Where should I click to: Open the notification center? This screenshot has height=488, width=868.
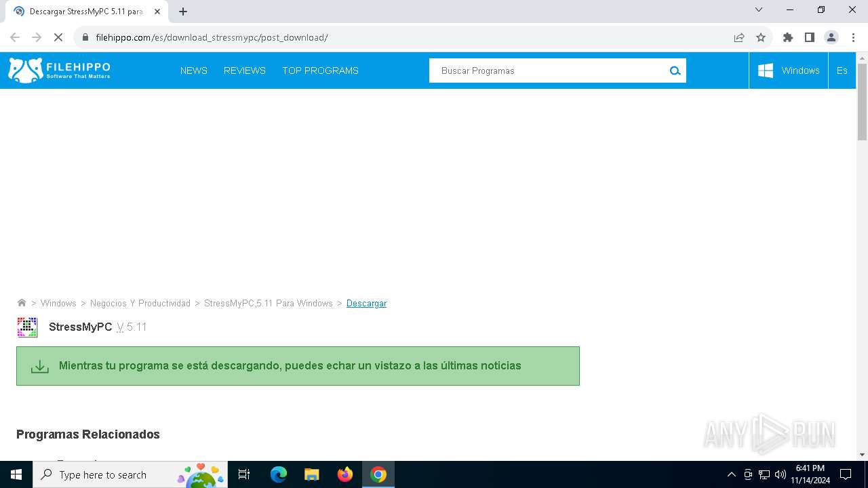(846, 474)
